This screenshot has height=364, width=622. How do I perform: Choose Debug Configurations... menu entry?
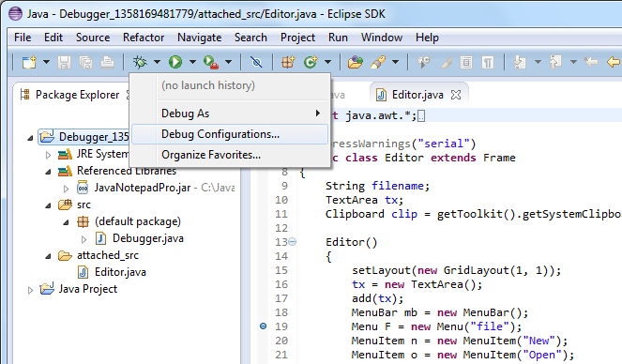click(x=230, y=134)
